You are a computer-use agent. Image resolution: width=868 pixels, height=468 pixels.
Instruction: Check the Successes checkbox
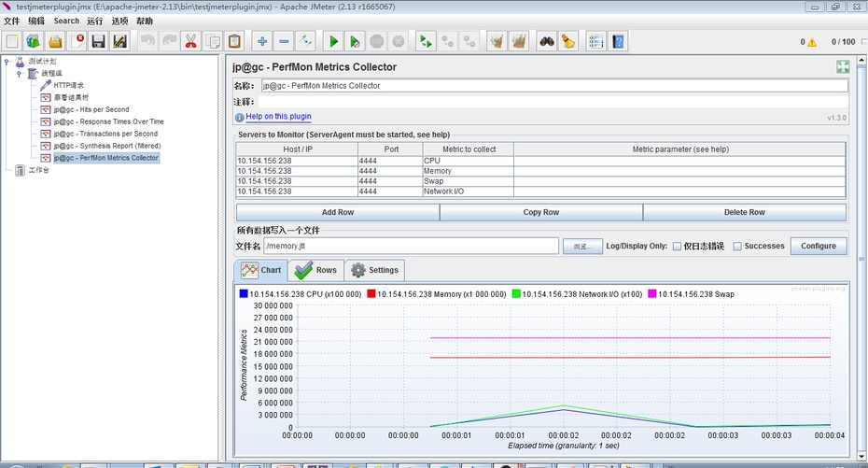pyautogui.click(x=737, y=247)
